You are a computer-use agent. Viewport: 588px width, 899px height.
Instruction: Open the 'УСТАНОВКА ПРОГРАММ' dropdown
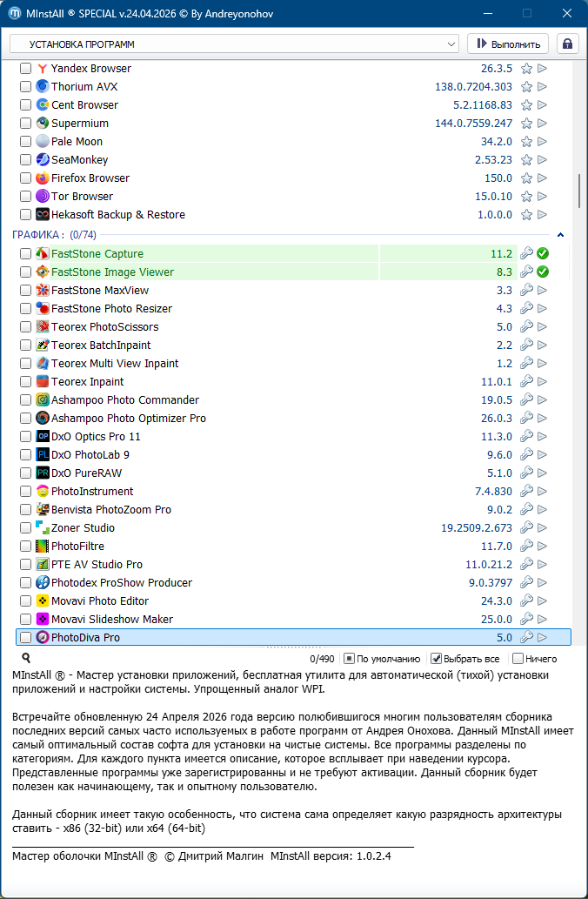[x=234, y=44]
